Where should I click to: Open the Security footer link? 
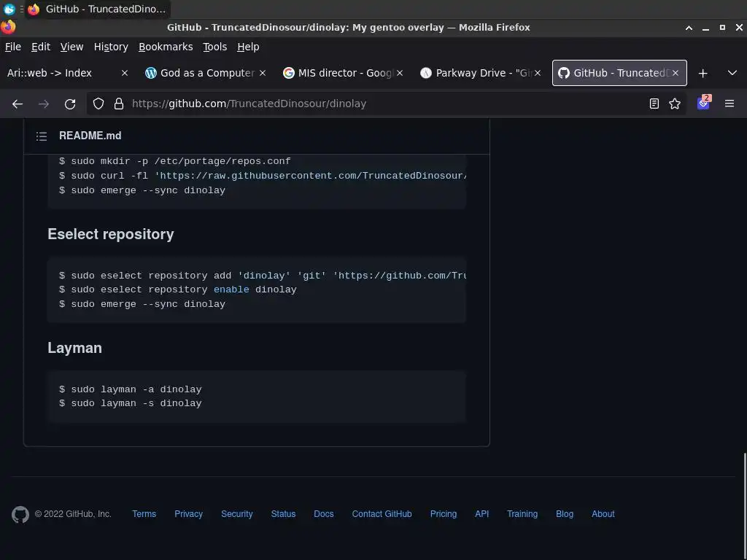237,514
